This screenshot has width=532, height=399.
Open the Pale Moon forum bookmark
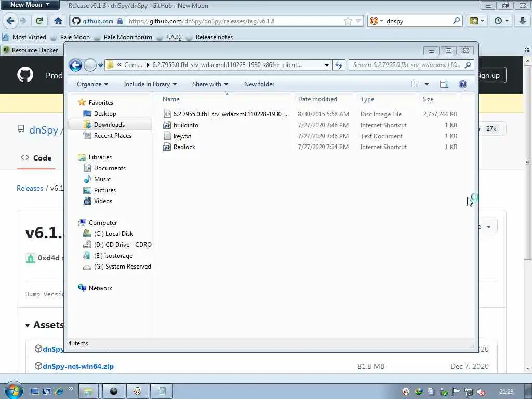(x=123, y=37)
